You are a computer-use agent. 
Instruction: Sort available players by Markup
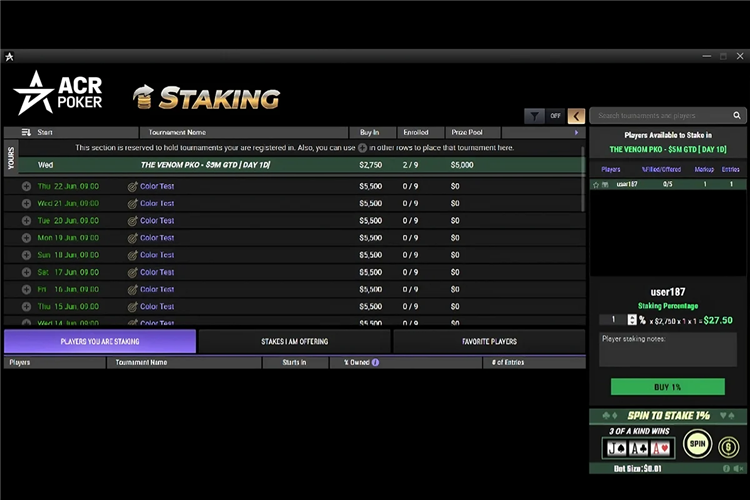[704, 169]
